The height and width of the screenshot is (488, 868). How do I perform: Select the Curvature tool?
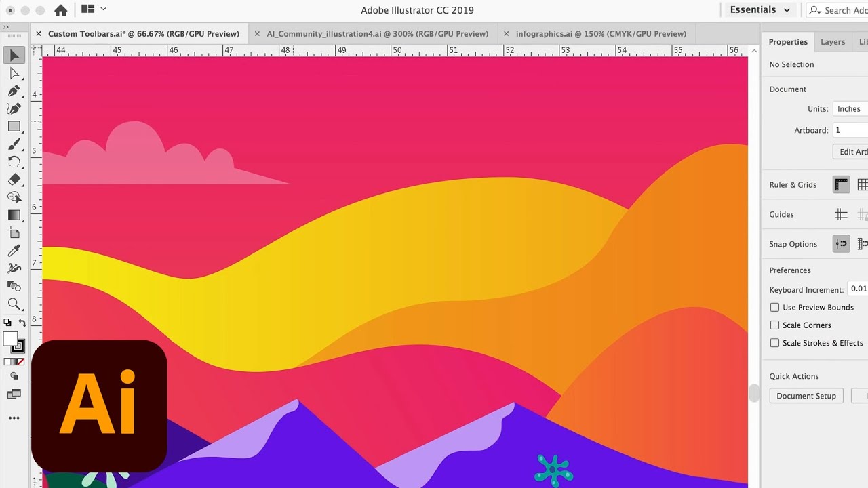[14, 109]
